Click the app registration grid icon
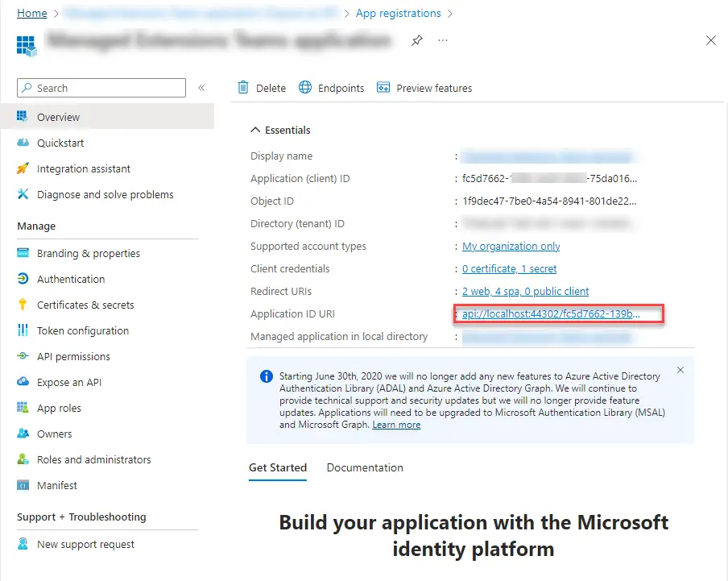The width and height of the screenshot is (728, 581). tap(26, 46)
